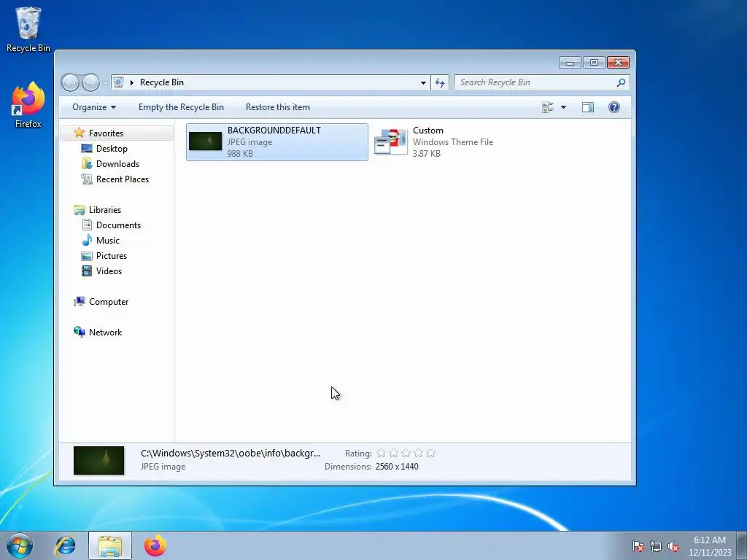Select the Custom theme file icon
The image size is (747, 560).
click(391, 141)
